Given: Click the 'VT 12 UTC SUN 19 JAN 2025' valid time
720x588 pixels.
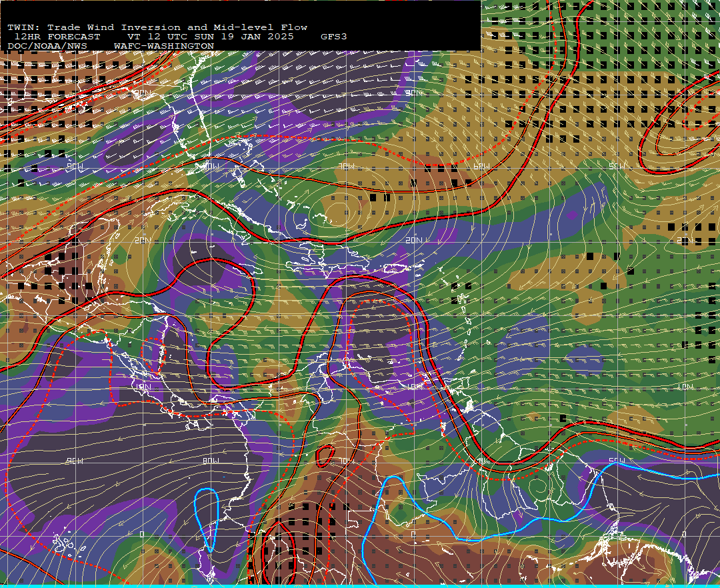Looking at the screenshot, I should (211, 37).
